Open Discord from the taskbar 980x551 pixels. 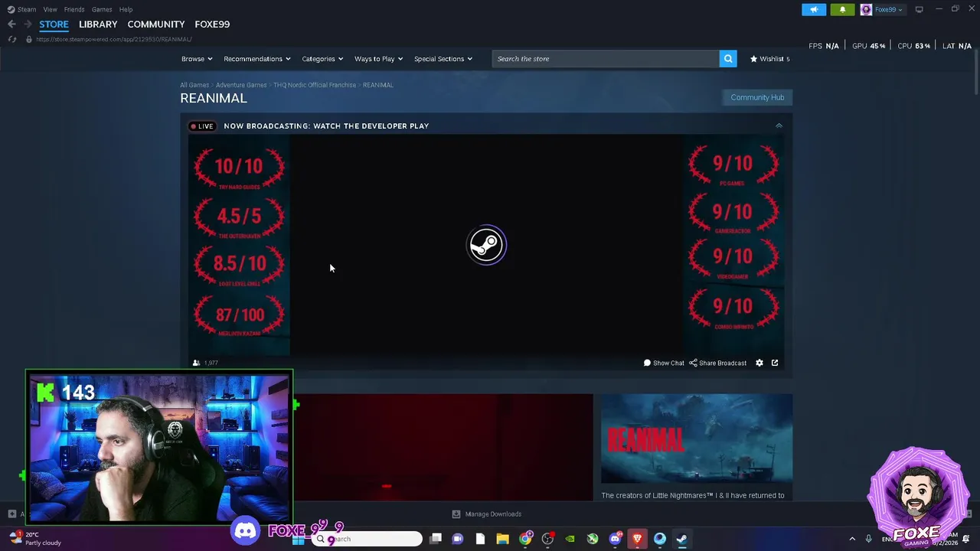[x=615, y=539]
